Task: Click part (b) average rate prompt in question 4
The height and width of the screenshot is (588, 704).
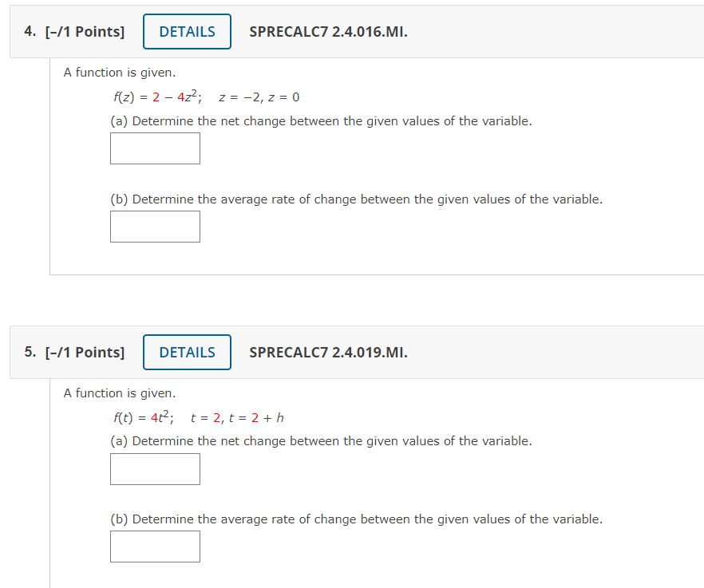Action: click(356, 199)
